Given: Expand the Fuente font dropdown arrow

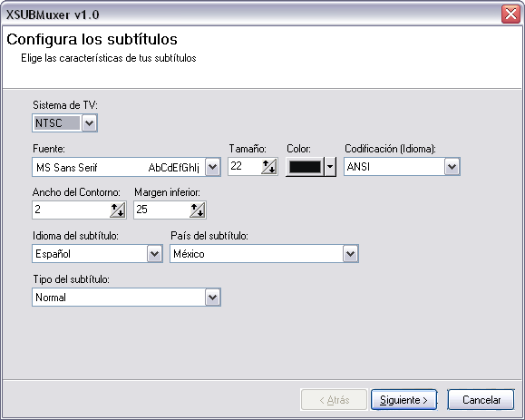Looking at the screenshot, I should (212, 167).
